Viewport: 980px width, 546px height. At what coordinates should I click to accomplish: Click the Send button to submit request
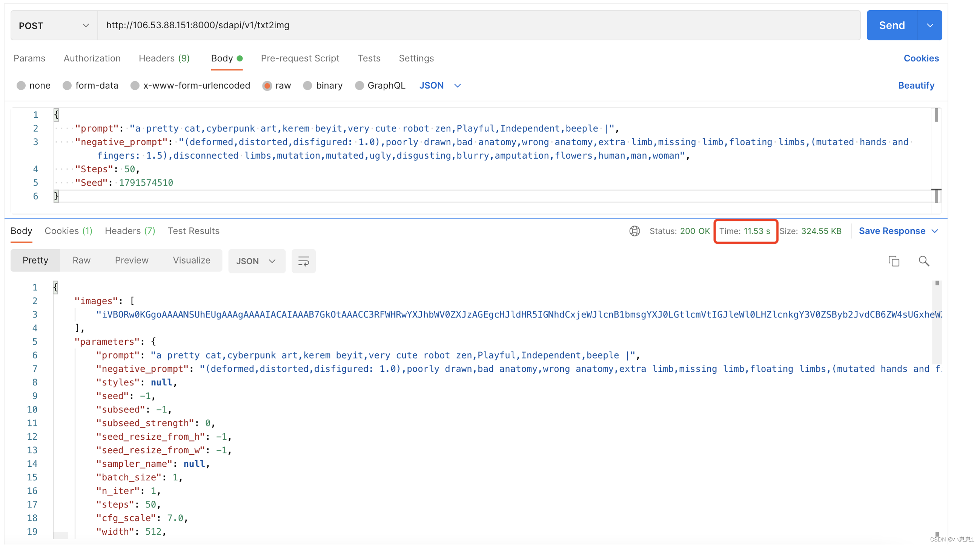pyautogui.click(x=891, y=25)
